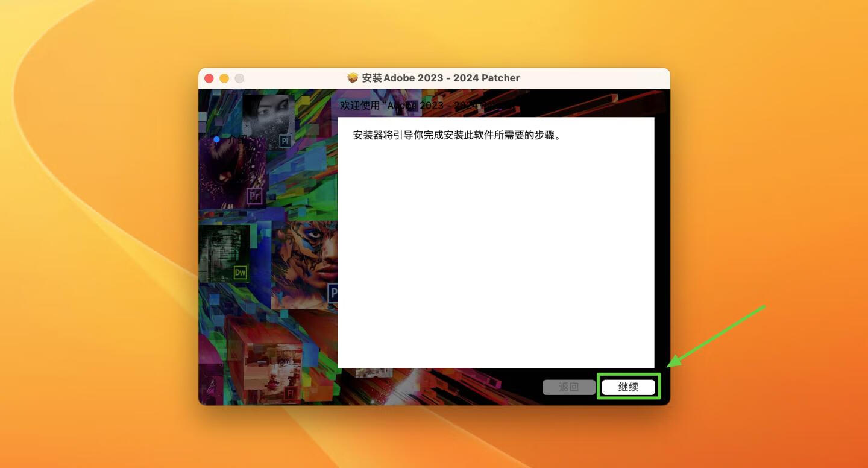868x468 pixels.
Task: Select the 介绍 step in the sidebar
Action: point(235,139)
